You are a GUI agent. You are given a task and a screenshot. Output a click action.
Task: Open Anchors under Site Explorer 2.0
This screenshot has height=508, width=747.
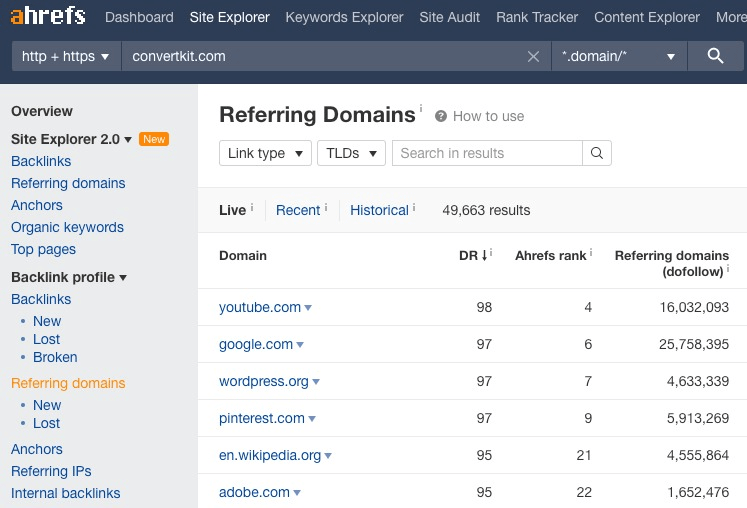pos(37,205)
